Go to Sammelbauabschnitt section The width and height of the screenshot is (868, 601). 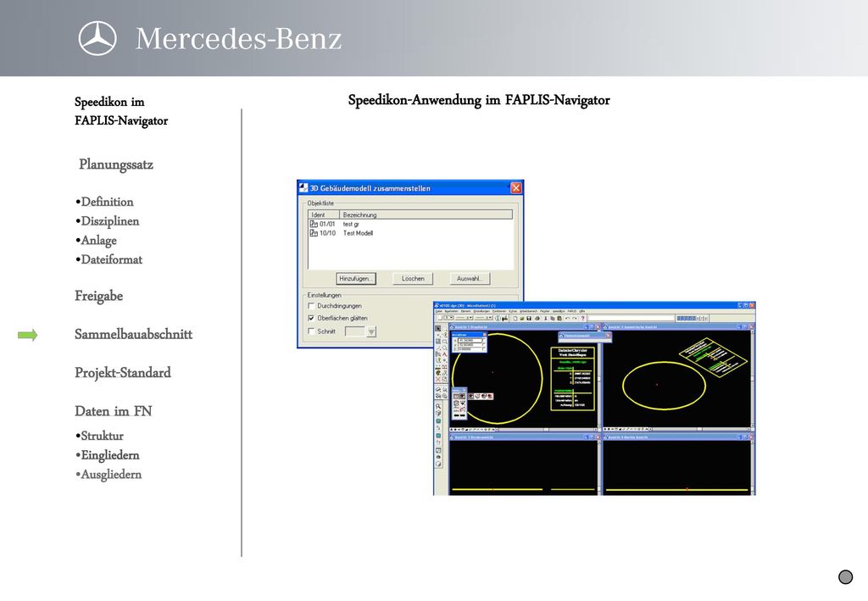(133, 334)
